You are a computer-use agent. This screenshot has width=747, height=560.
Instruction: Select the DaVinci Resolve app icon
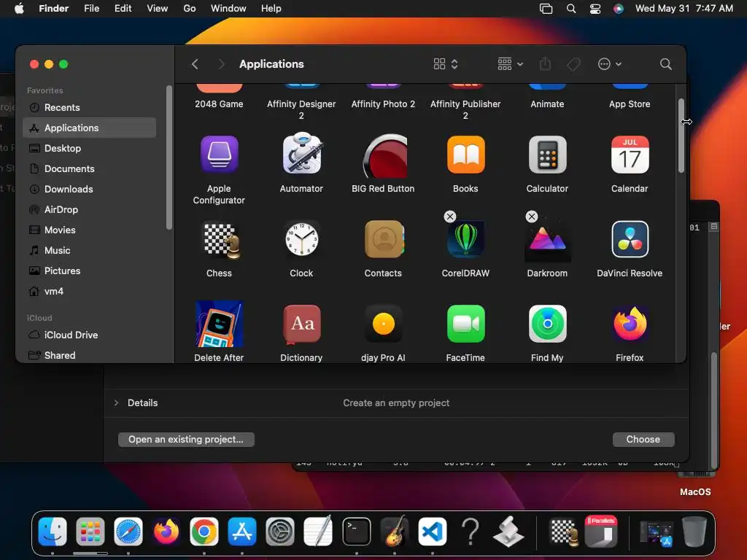(630, 239)
